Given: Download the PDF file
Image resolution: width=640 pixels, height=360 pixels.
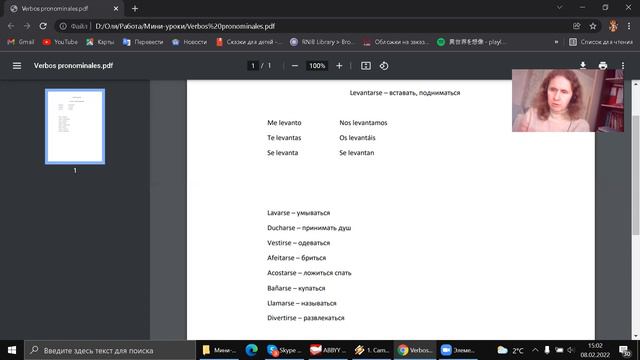Looking at the screenshot, I should click(583, 66).
